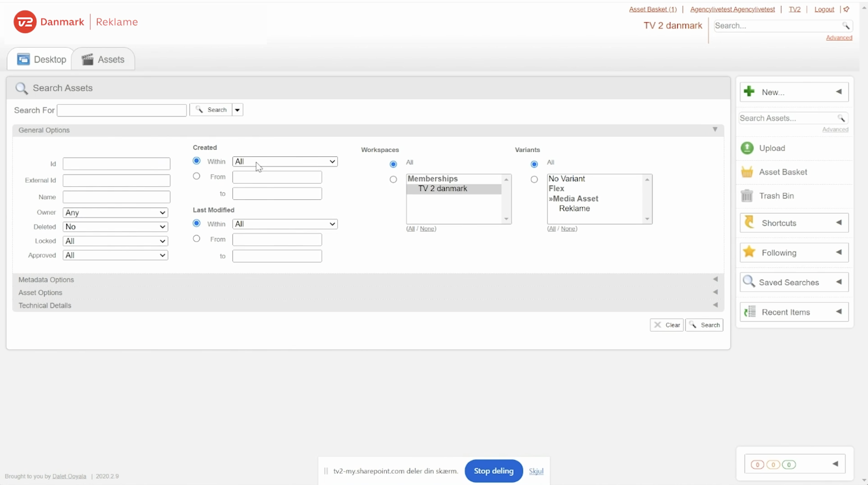
Task: Click the Search For text field
Action: (x=122, y=110)
